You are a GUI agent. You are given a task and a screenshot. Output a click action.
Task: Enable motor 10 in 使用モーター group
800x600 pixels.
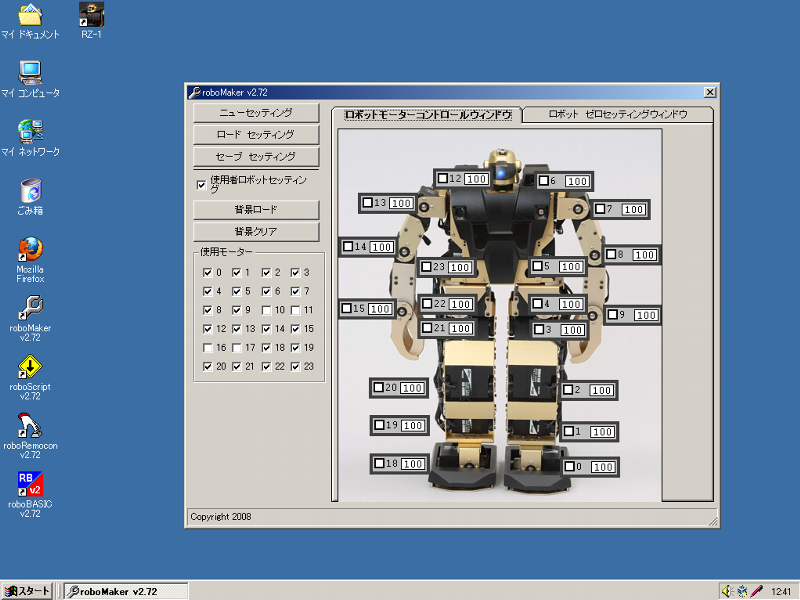pyautogui.click(x=266, y=310)
